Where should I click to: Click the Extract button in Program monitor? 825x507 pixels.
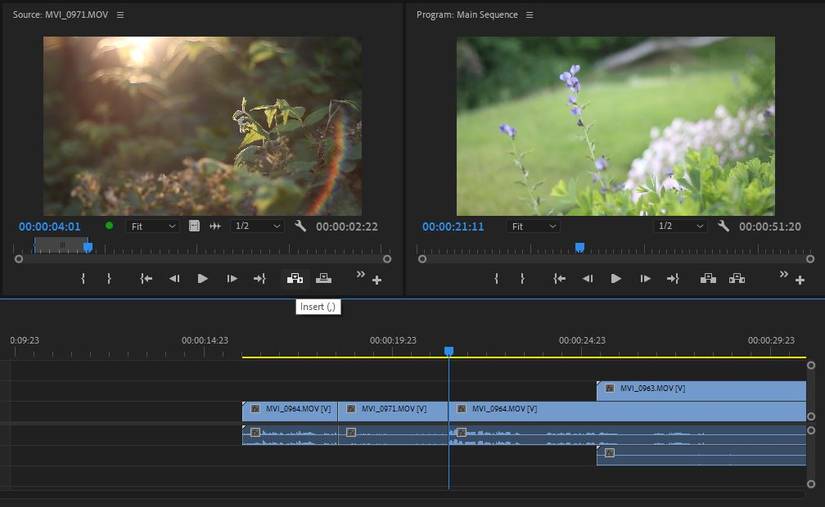[x=737, y=278]
